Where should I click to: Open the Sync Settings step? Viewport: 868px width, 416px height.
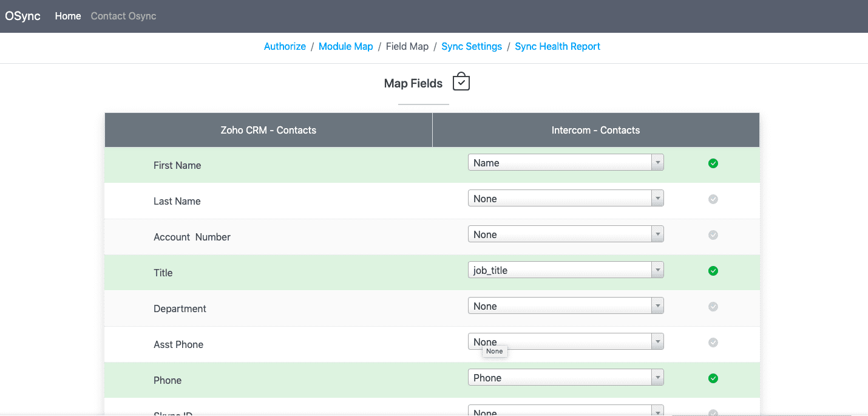coord(472,47)
